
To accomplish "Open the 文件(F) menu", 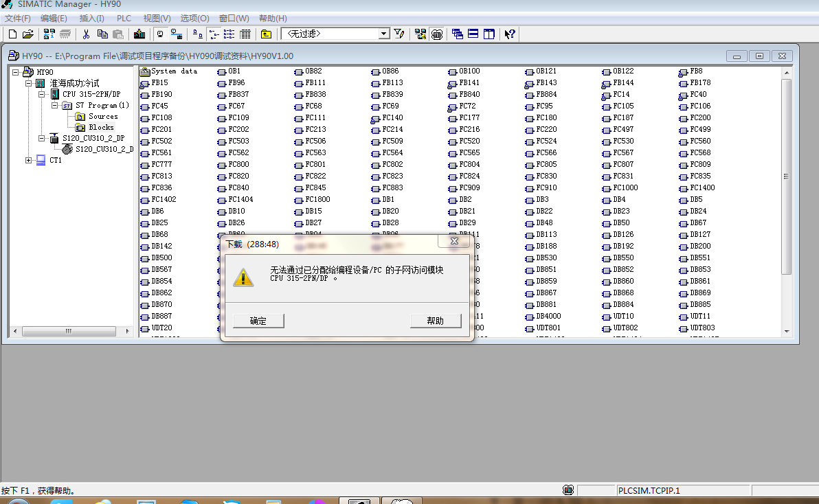I will click(x=18, y=19).
